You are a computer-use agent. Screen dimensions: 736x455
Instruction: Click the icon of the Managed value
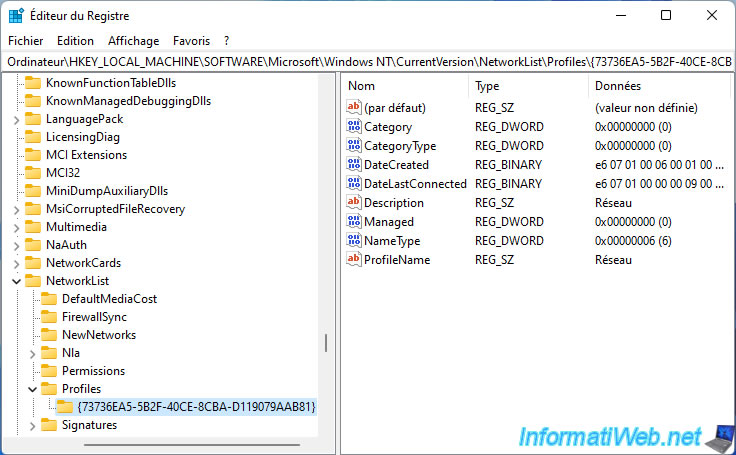tap(353, 222)
